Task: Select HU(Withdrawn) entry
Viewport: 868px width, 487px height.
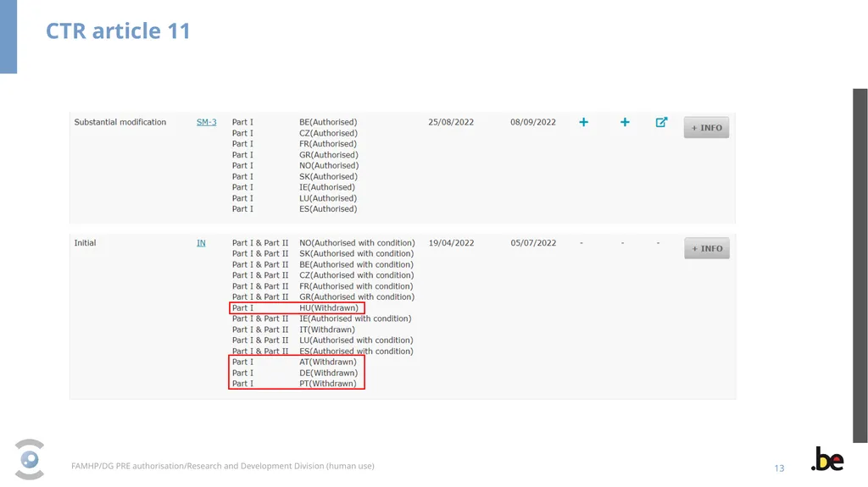Action: click(x=329, y=307)
